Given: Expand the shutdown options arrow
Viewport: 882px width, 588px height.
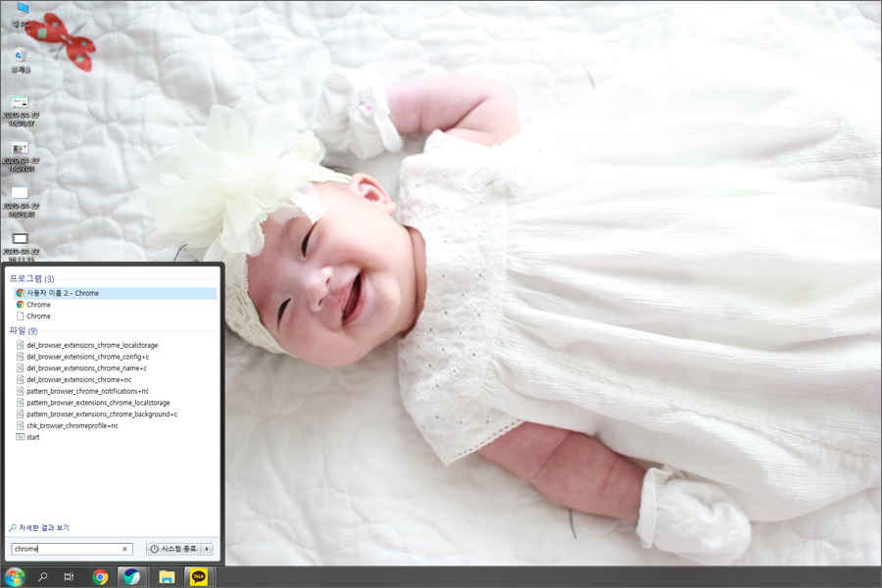Looking at the screenshot, I should pos(207,549).
